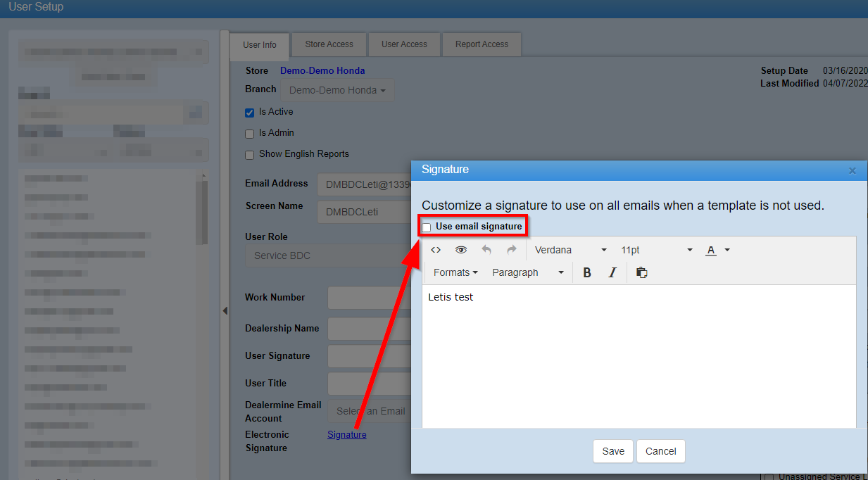Click the preview eye icon
Image resolution: width=868 pixels, height=480 pixels.
pyautogui.click(x=461, y=250)
